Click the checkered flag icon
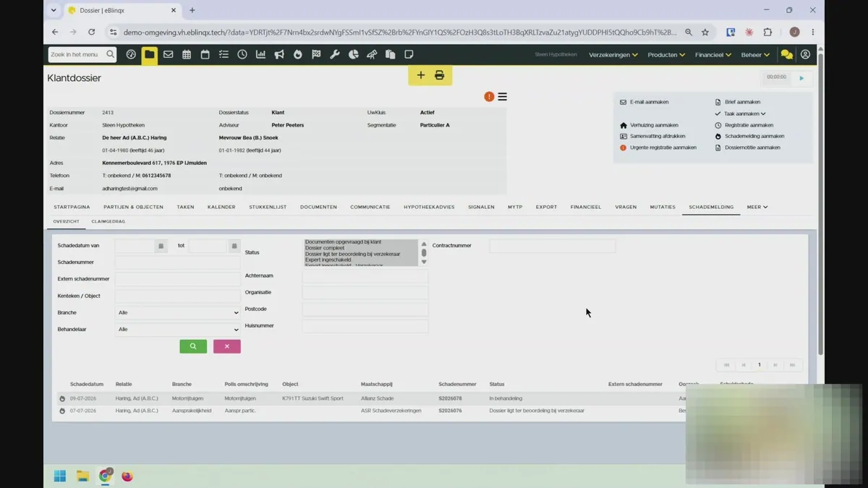The image size is (868, 488). [x=316, y=54]
